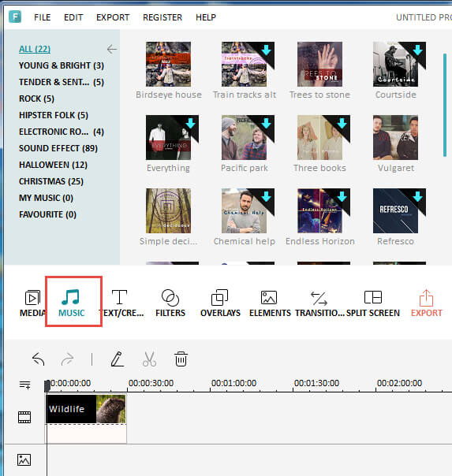
Task: Select the Text/Credit tool icon
Action: (x=119, y=297)
